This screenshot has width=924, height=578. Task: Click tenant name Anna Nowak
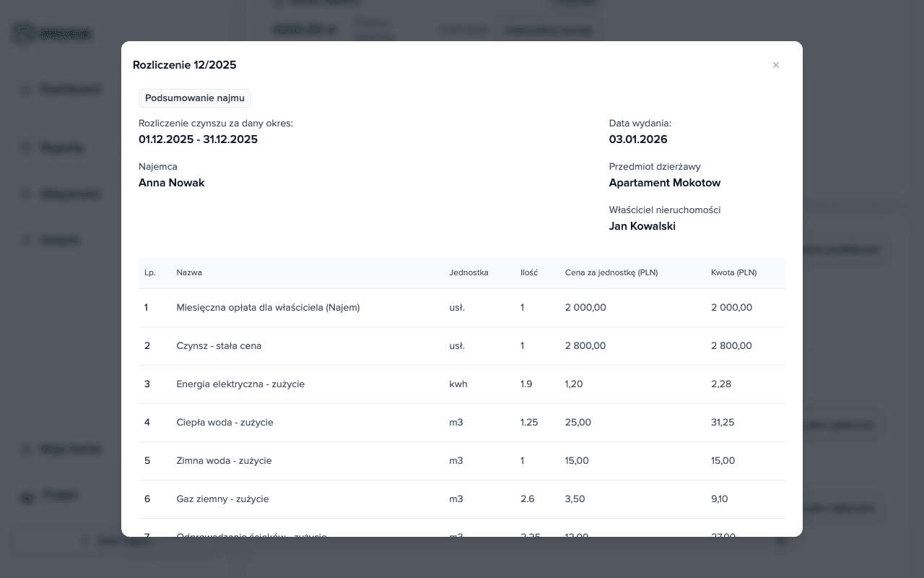pyautogui.click(x=172, y=183)
